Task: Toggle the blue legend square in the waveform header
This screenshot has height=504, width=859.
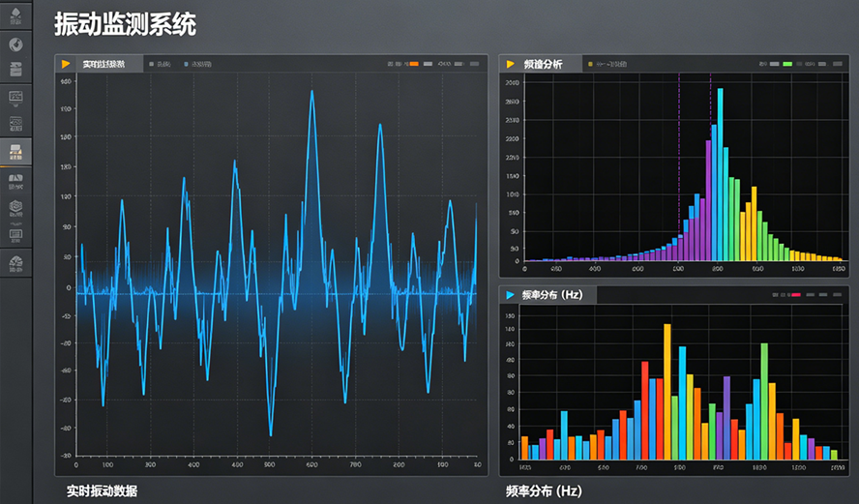Action: pyautogui.click(x=185, y=64)
